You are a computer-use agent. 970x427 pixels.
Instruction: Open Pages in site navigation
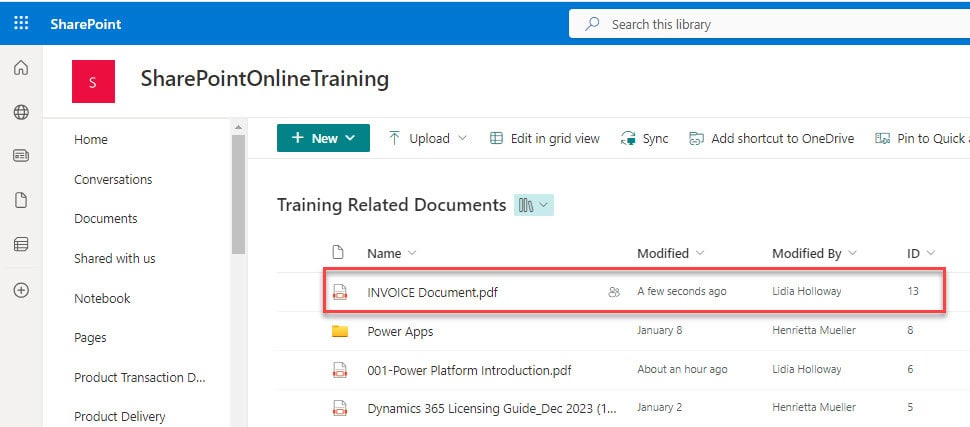(x=90, y=337)
